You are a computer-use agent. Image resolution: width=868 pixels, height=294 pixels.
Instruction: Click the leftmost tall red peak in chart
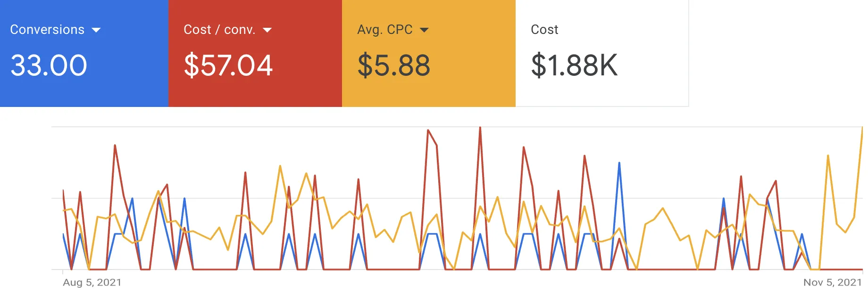coord(115,146)
